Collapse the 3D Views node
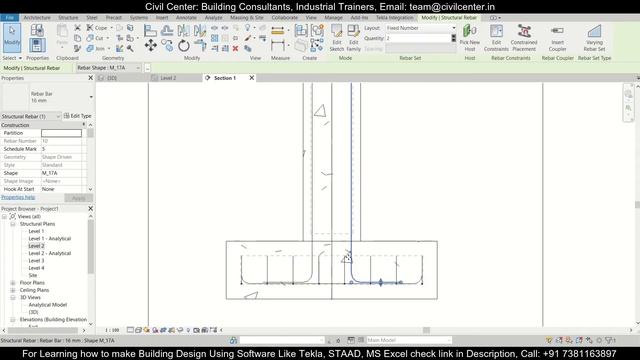The width and height of the screenshot is (640, 360). [x=13, y=298]
